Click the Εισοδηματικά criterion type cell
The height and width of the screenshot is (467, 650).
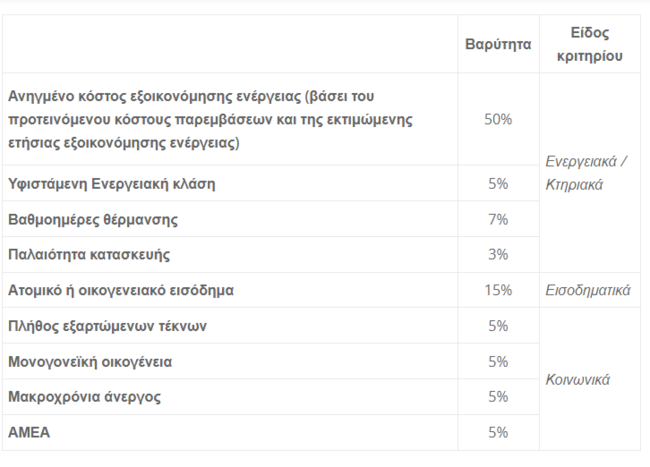tap(588, 290)
